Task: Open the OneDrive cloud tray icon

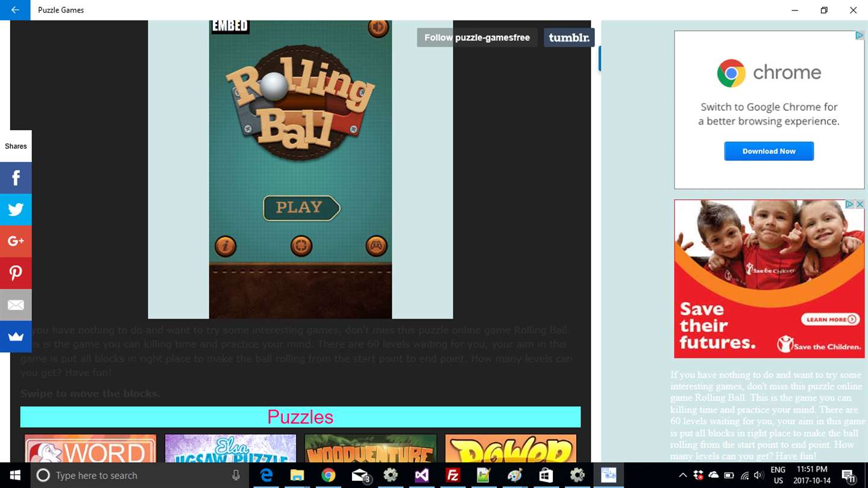Action: click(x=714, y=475)
